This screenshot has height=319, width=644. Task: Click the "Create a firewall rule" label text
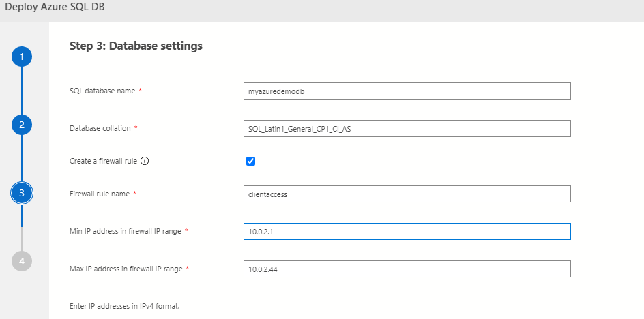(104, 162)
